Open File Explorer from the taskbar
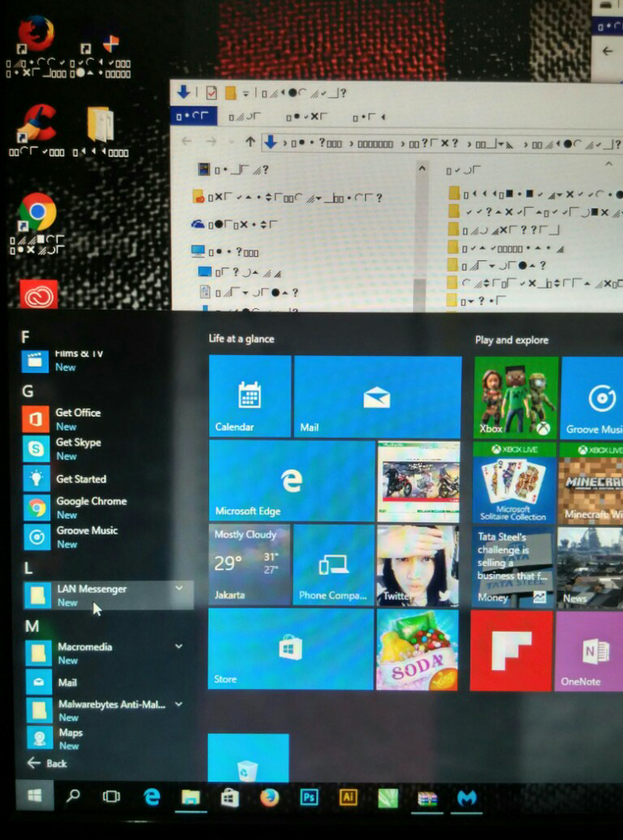The image size is (623, 840). click(x=190, y=798)
